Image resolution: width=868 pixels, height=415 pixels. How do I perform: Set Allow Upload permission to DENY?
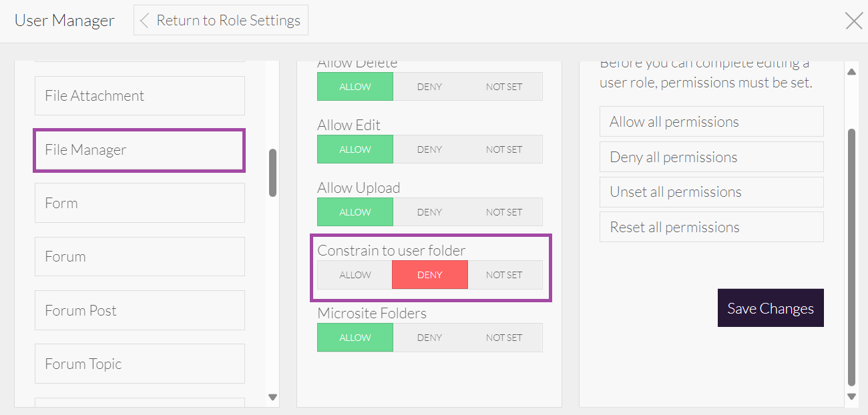point(429,212)
